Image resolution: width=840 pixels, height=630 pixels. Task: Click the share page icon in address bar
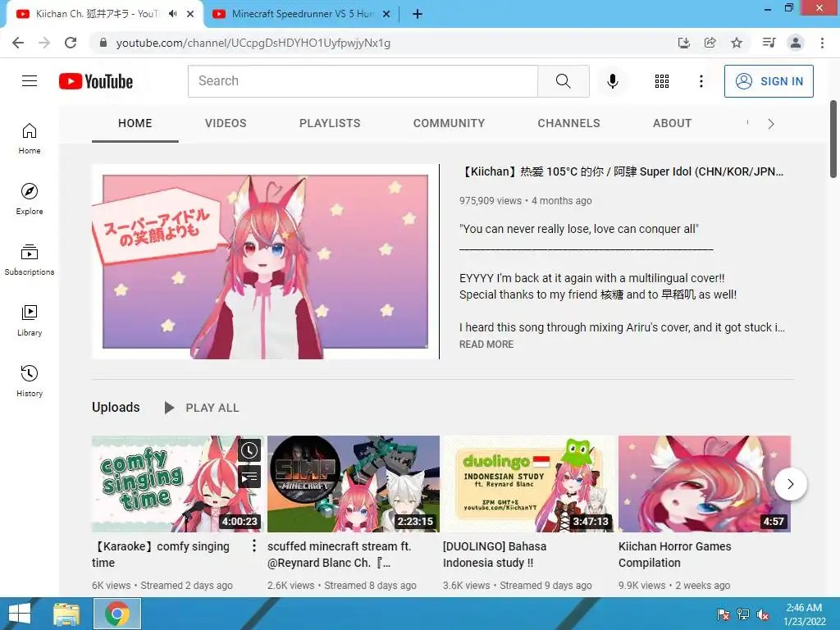point(710,43)
